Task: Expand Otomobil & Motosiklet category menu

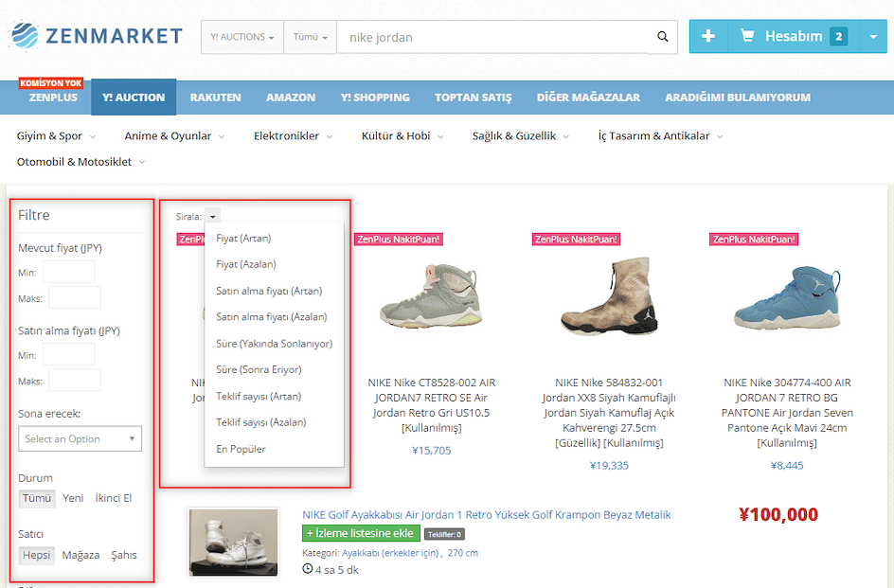Action: pos(80,162)
